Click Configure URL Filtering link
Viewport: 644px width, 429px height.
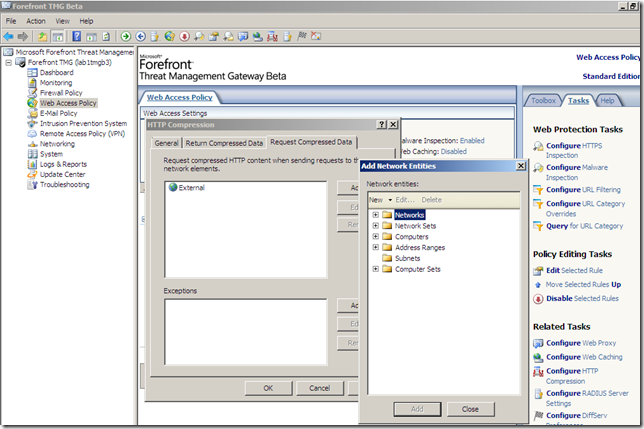(583, 190)
